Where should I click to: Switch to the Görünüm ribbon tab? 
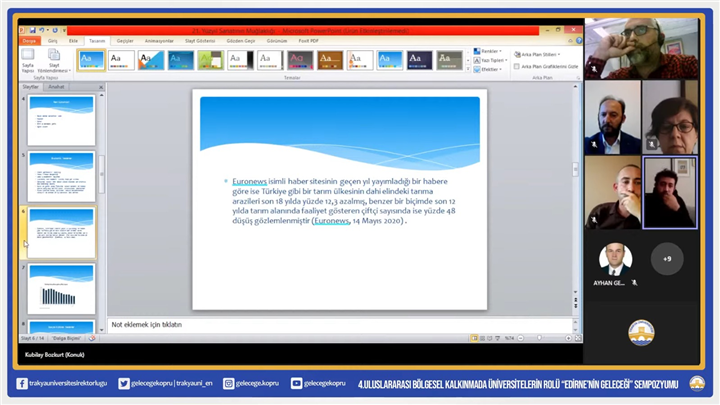click(277, 41)
